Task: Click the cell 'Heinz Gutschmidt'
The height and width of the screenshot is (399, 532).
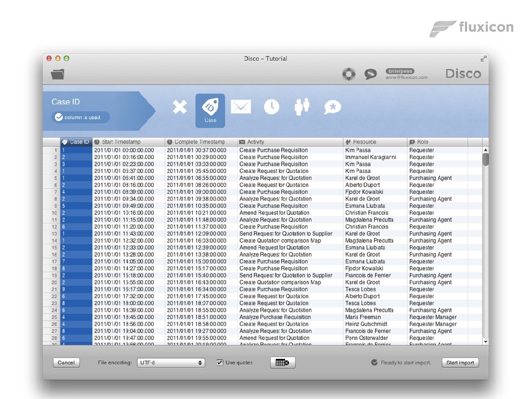Action: pyautogui.click(x=366, y=324)
